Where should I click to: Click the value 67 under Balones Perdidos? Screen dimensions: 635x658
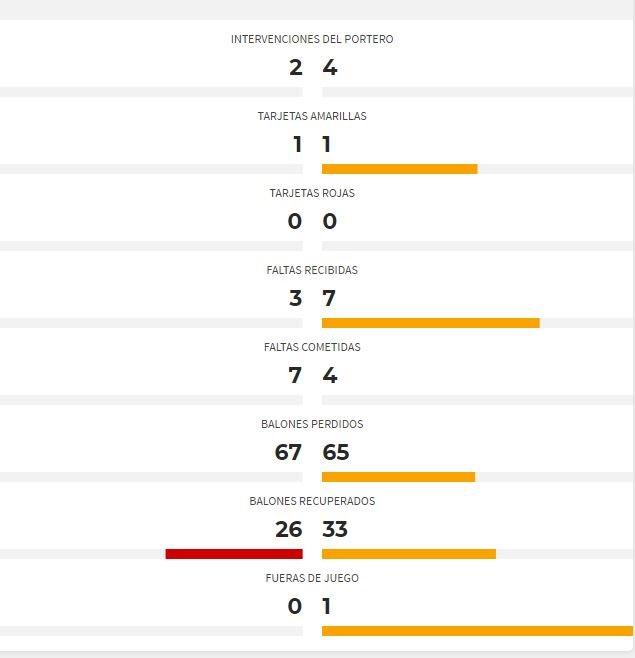click(288, 452)
